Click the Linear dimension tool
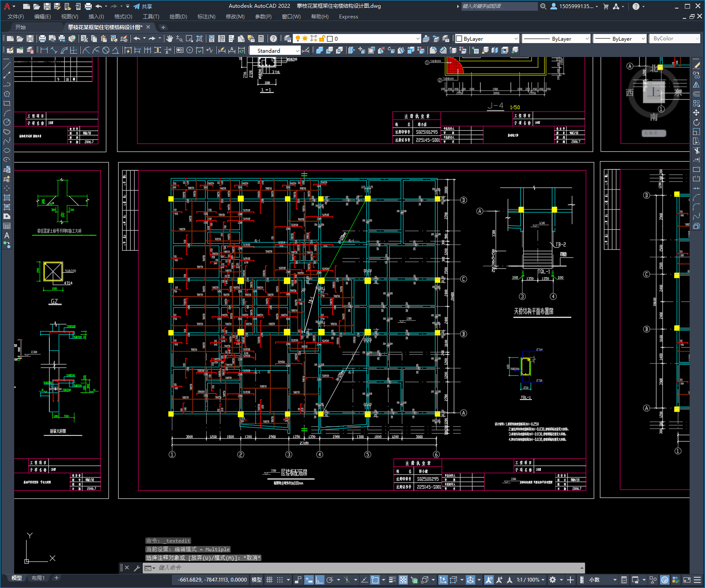This screenshot has width=705, height=588. pyautogui.click(x=44, y=50)
